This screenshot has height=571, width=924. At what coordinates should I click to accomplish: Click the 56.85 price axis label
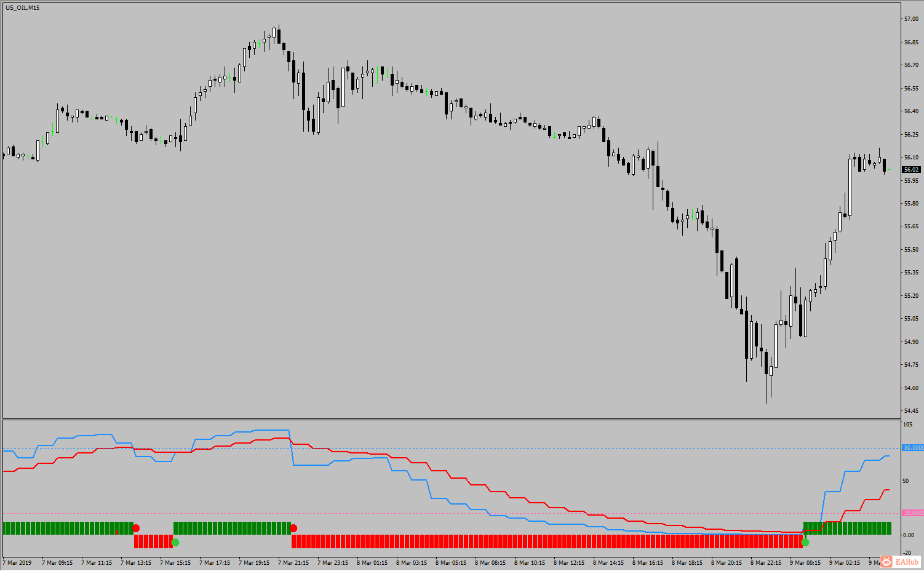(x=911, y=42)
